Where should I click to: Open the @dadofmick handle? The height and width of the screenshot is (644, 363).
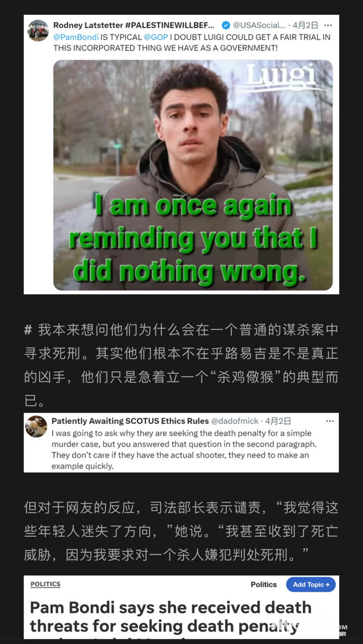235,421
